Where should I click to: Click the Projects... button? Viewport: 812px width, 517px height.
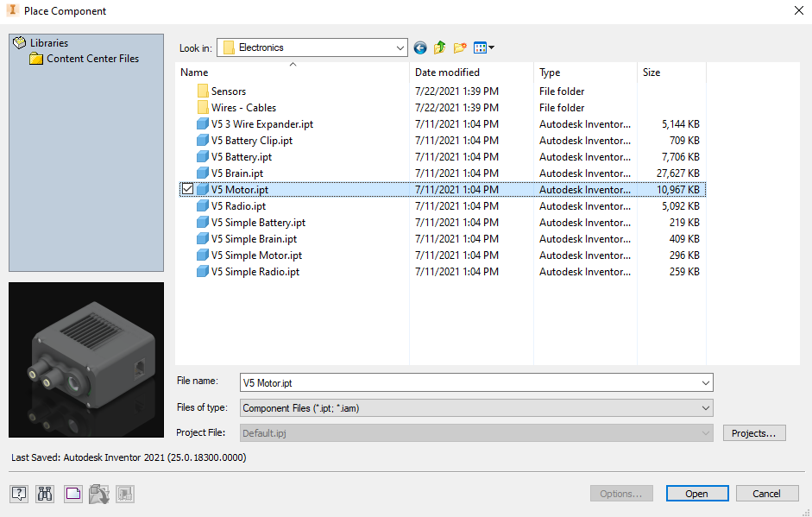tap(754, 433)
